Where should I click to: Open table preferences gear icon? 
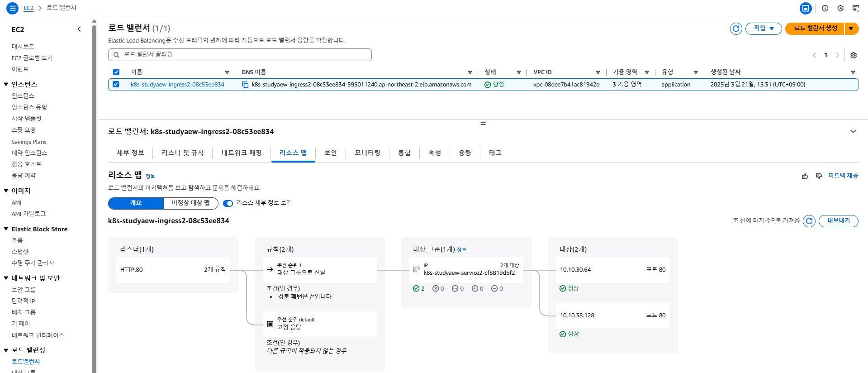coord(854,55)
